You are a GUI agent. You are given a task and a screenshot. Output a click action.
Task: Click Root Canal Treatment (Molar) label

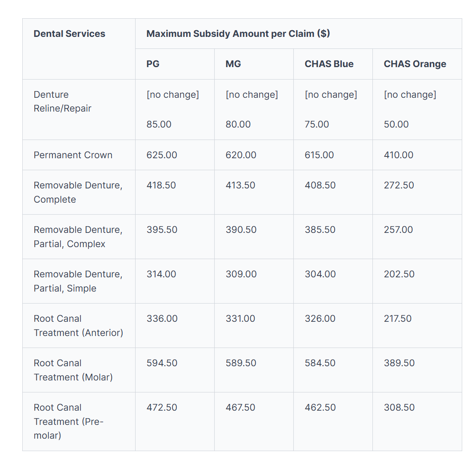(73, 370)
